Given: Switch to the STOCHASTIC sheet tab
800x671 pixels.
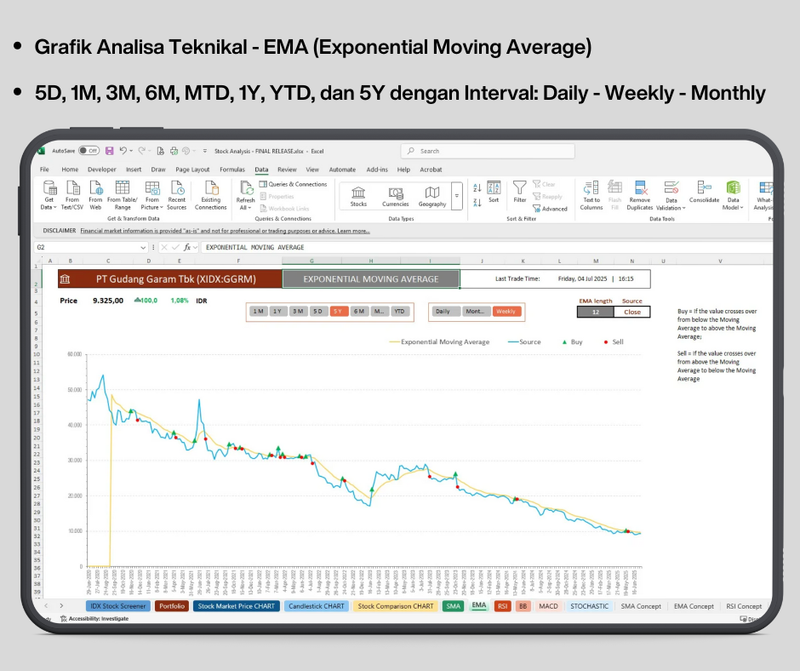Looking at the screenshot, I should tap(589, 606).
